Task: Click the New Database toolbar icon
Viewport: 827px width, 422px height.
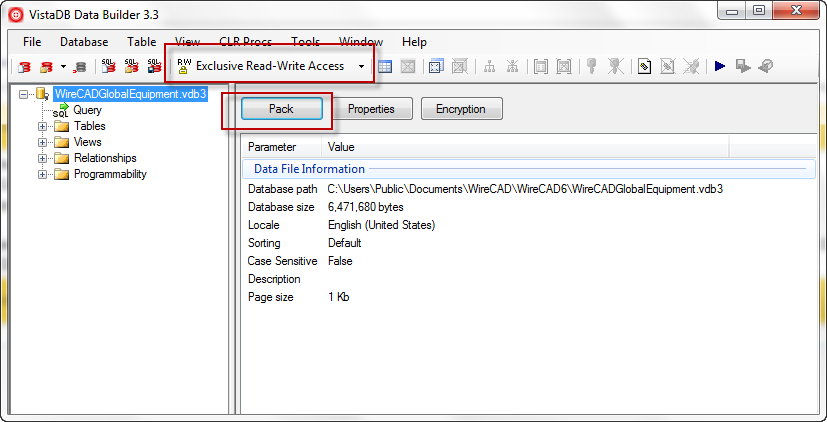Action: (24, 66)
